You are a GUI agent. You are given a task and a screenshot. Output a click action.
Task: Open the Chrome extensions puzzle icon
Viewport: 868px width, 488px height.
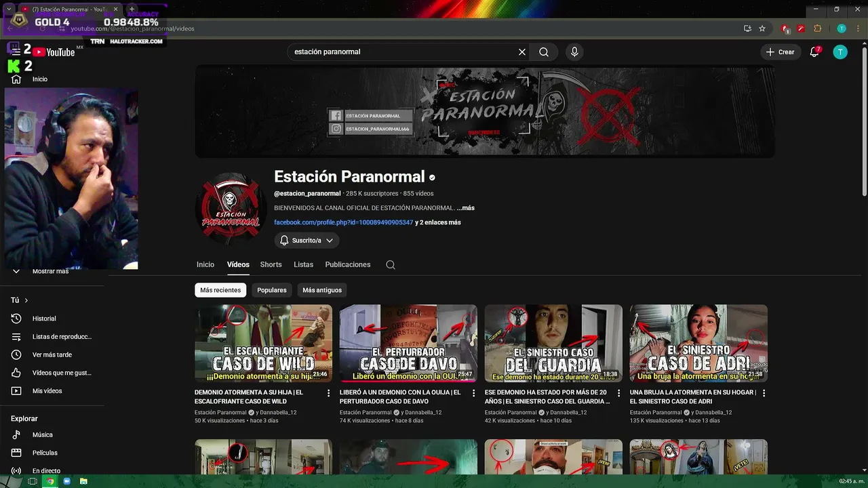click(x=817, y=28)
